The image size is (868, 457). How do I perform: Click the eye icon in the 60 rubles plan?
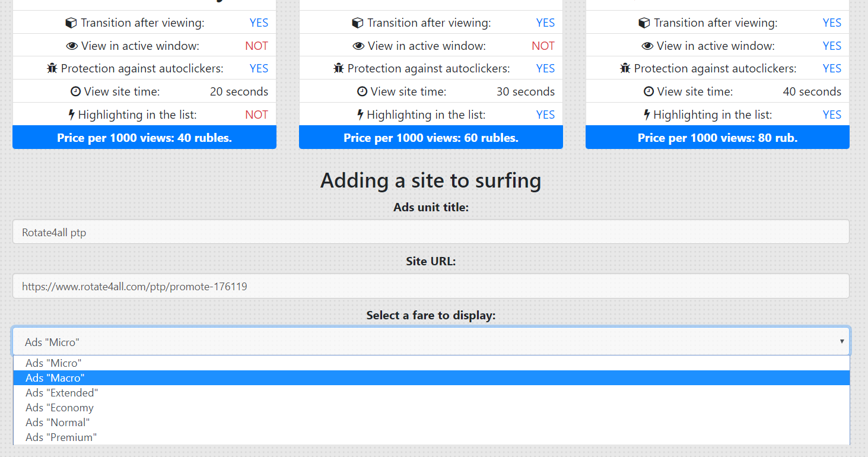[x=358, y=46]
